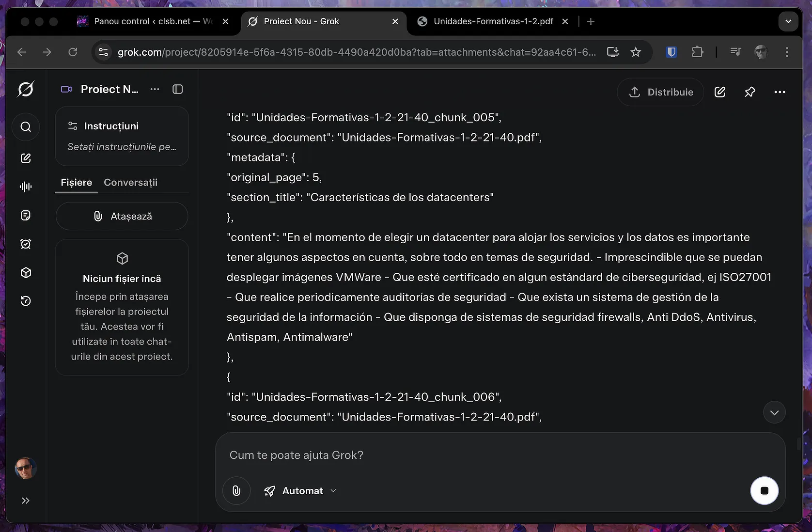The width and height of the screenshot is (812, 532).
Task: Stop the response generation button
Action: tap(765, 491)
